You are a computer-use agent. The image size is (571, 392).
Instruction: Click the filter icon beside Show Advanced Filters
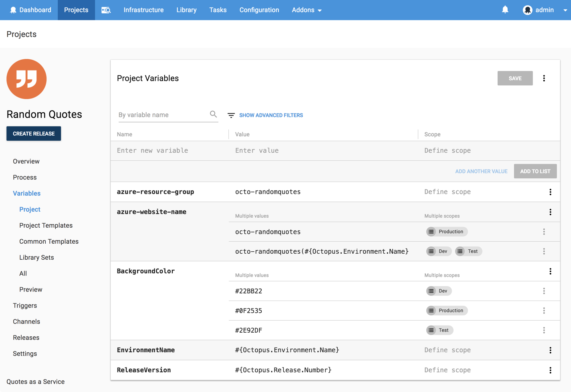pos(231,115)
